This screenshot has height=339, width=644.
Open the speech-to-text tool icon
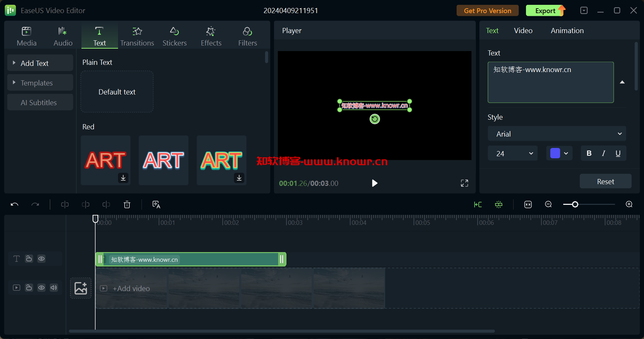pyautogui.click(x=156, y=205)
